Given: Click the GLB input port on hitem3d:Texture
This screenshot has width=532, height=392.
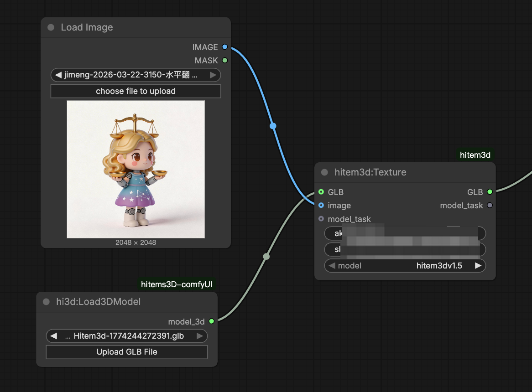Looking at the screenshot, I should point(321,192).
